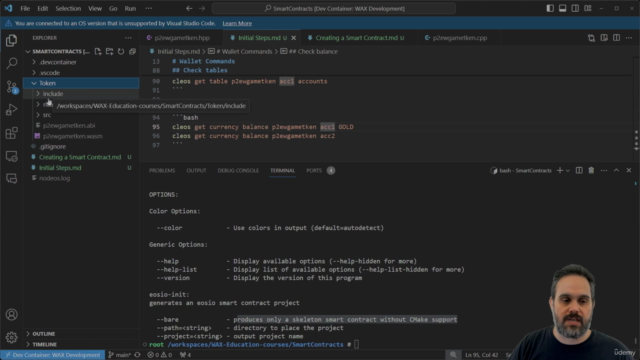Add new terminal with plus icon
The width and height of the screenshot is (640, 360).
click(x=560, y=170)
